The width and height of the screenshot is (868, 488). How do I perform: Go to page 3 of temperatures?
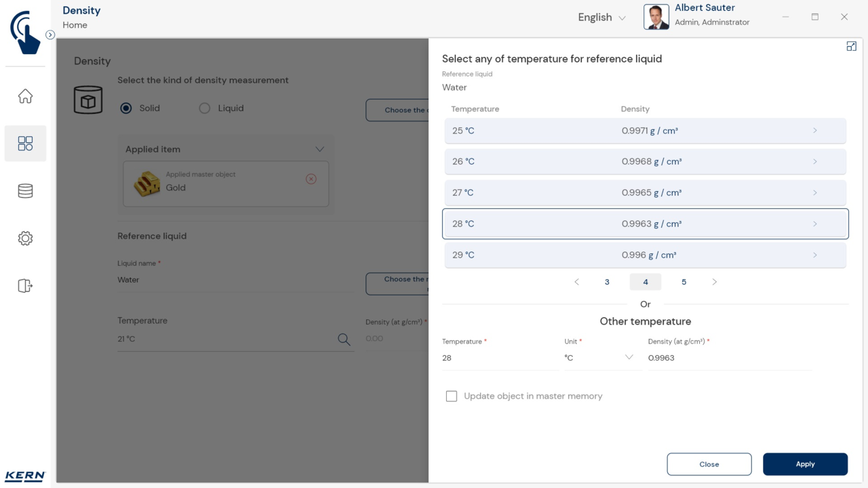607,282
